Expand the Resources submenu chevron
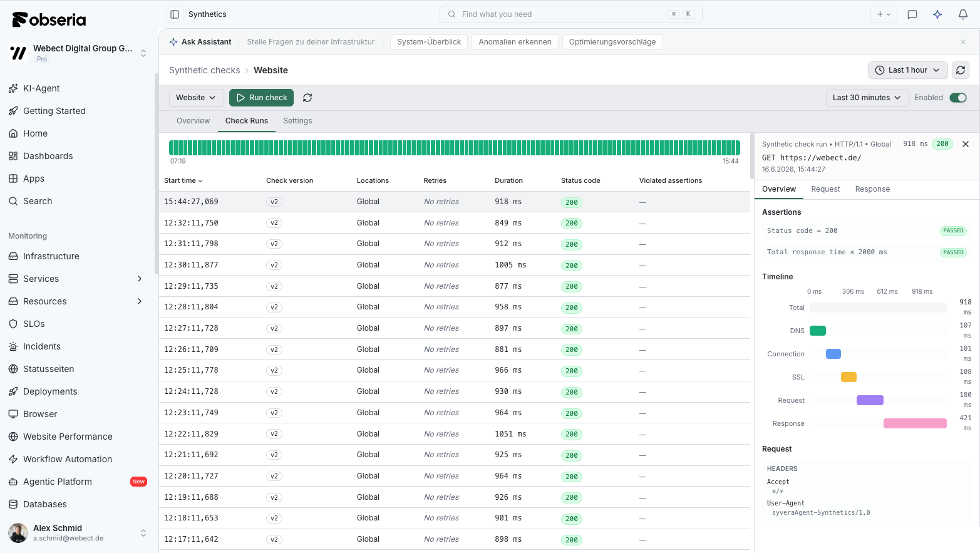 click(140, 301)
